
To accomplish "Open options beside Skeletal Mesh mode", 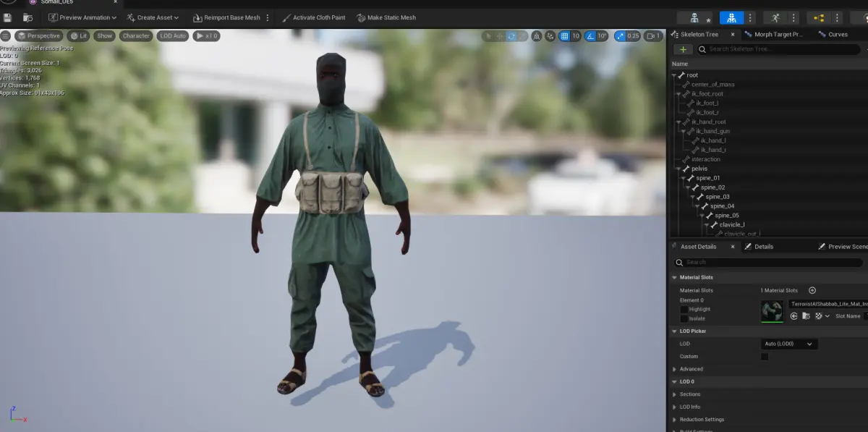I will (750, 17).
